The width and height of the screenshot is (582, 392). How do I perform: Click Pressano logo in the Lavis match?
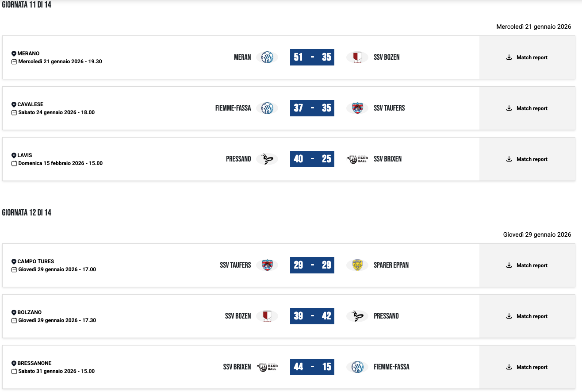[x=267, y=159]
